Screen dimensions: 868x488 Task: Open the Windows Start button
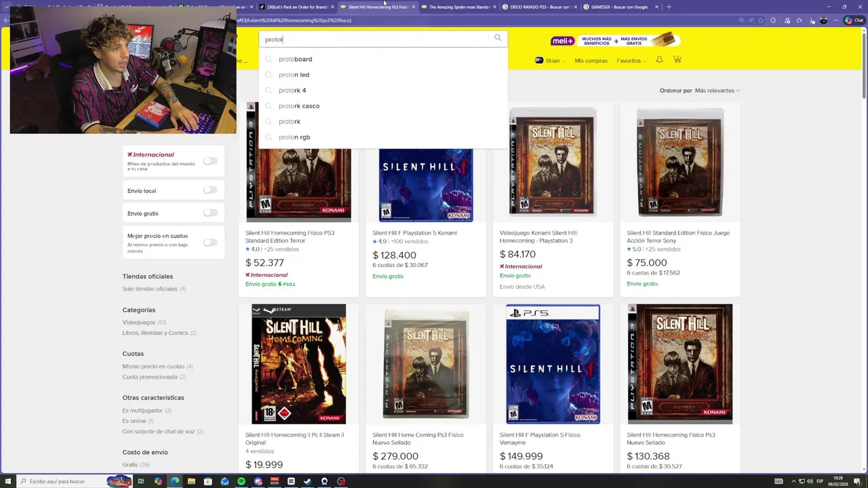coord(8,481)
